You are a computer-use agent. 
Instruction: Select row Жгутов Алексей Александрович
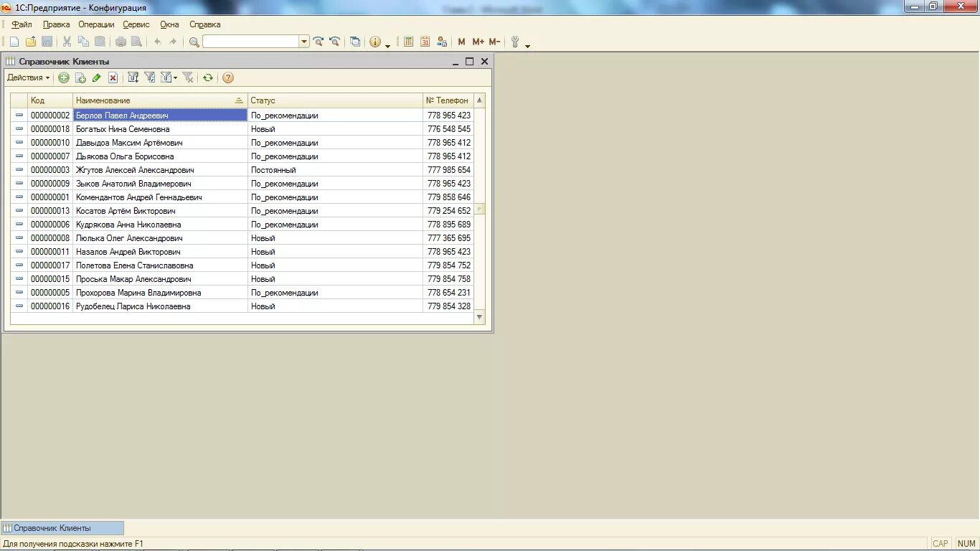point(242,170)
